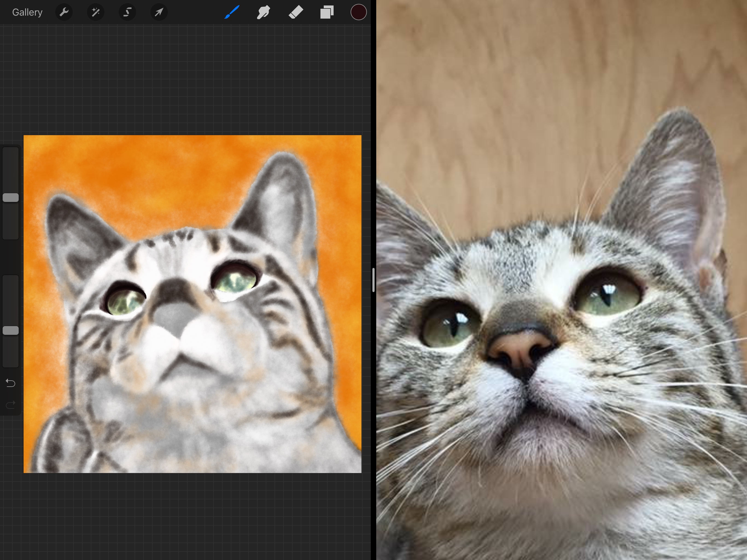
Task: Return to the Gallery
Action: tap(27, 13)
